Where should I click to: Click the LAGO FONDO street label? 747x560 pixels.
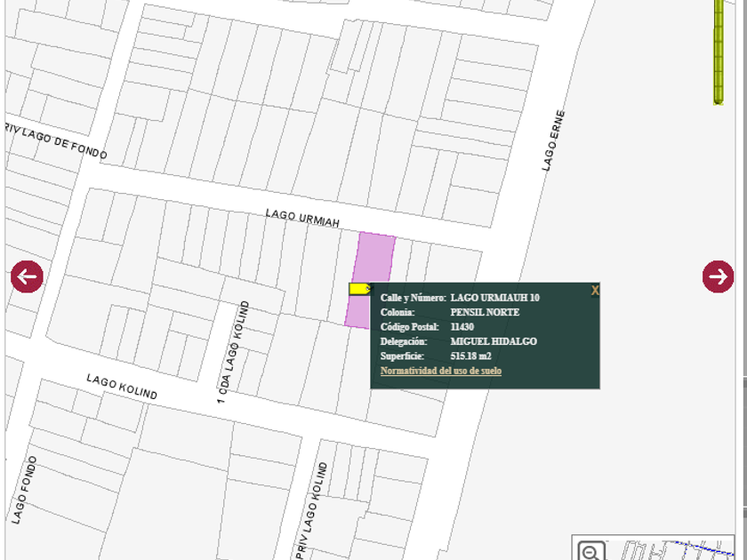(x=24, y=490)
